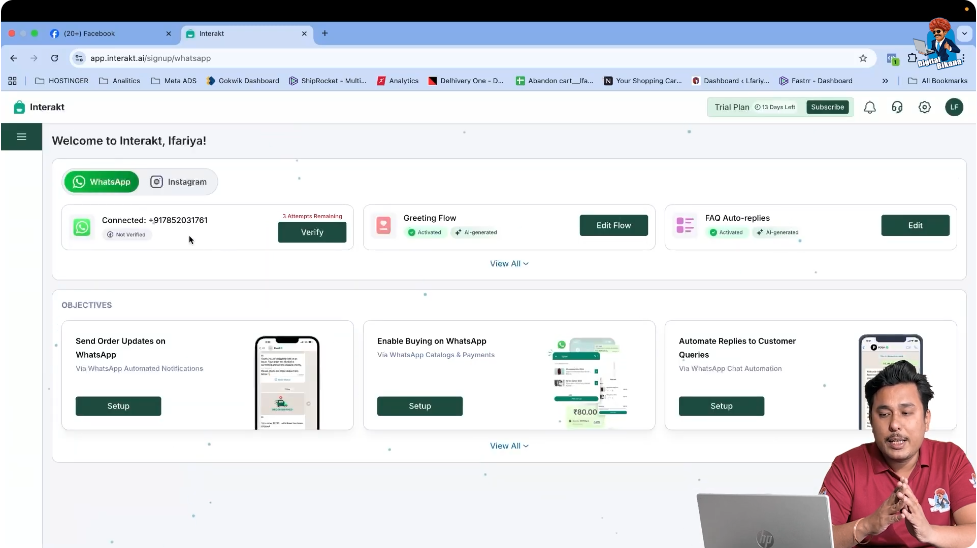Open the Dashboard Lfariy bookmark
The image size is (977, 548).
coord(731,80)
